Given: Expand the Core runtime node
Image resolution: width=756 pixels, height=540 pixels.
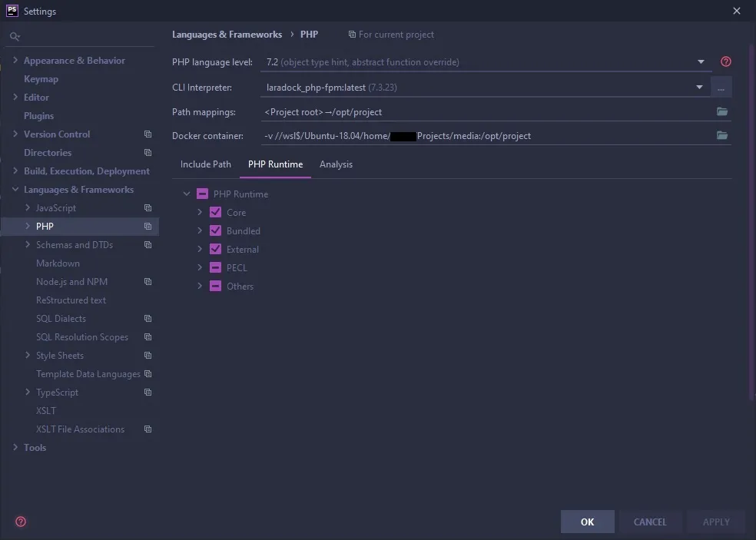Looking at the screenshot, I should tap(200, 212).
